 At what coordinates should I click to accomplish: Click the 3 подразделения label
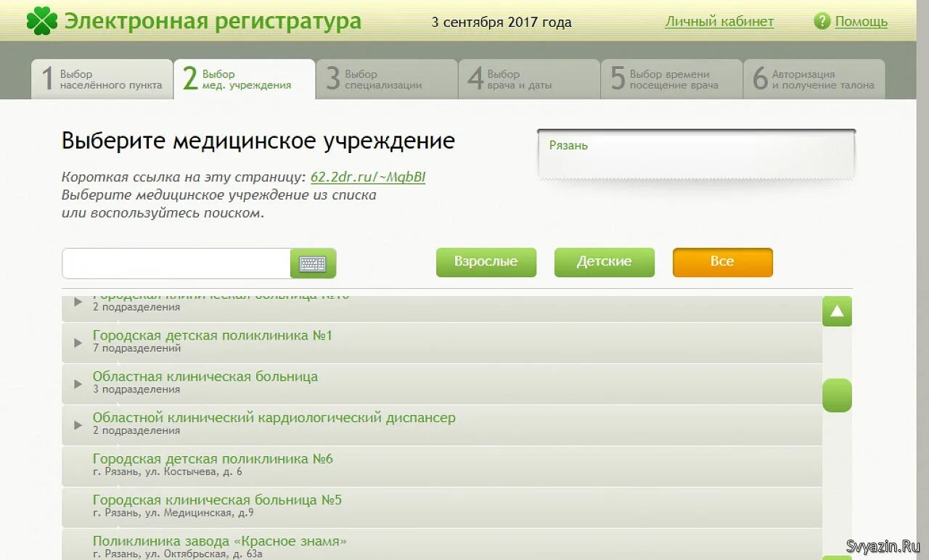[x=136, y=390]
